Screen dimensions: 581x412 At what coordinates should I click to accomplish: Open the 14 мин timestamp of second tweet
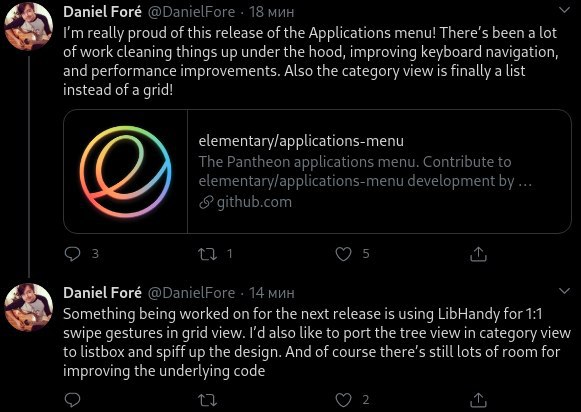coord(272,293)
